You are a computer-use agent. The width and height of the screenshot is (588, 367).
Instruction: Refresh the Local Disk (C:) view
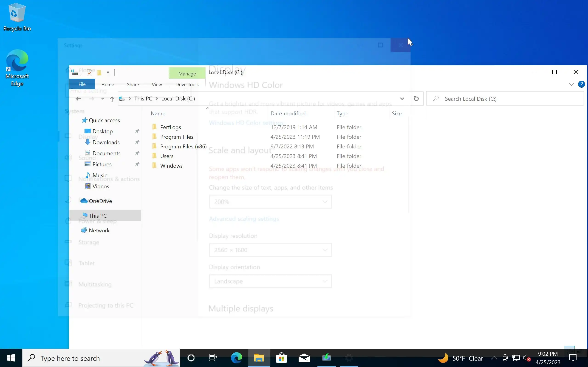416,99
